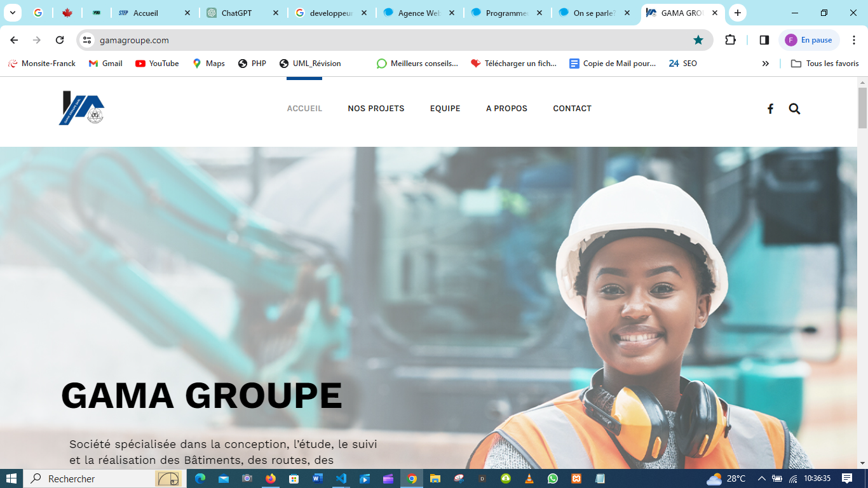This screenshot has height=488, width=868.
Task: Click the GAMA GROUPE hero heading
Action: 201,395
